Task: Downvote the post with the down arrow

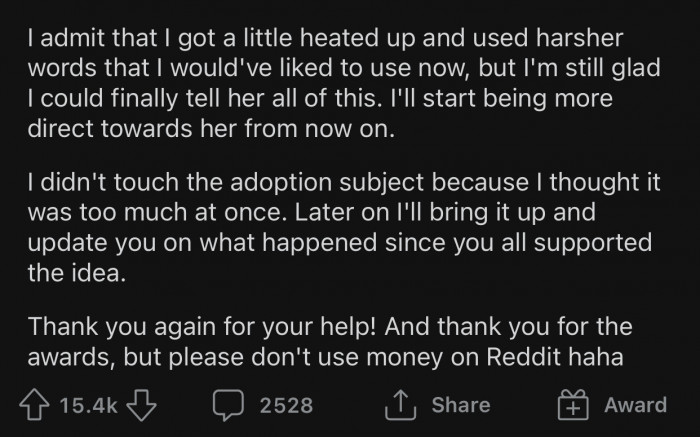Action: click(145, 405)
